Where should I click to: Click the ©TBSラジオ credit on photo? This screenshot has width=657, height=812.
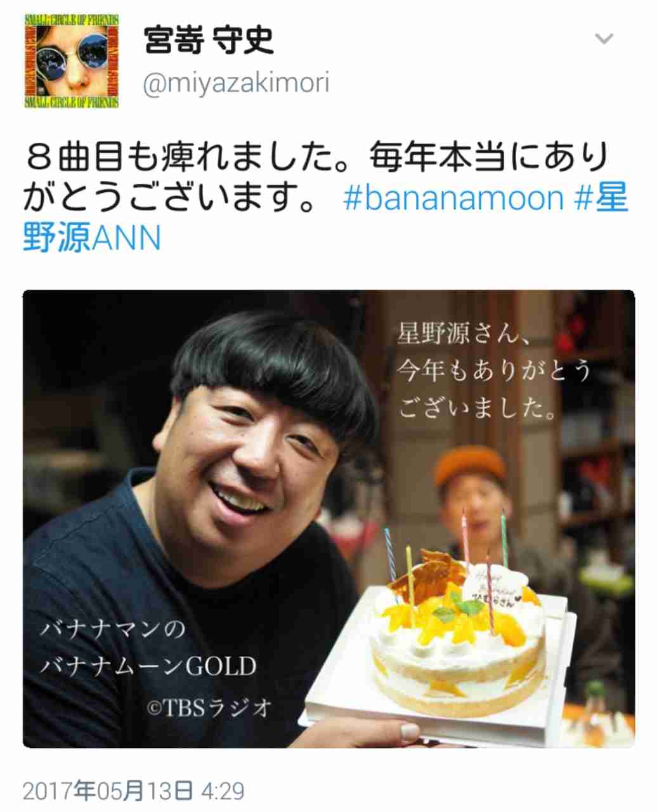click(x=210, y=707)
